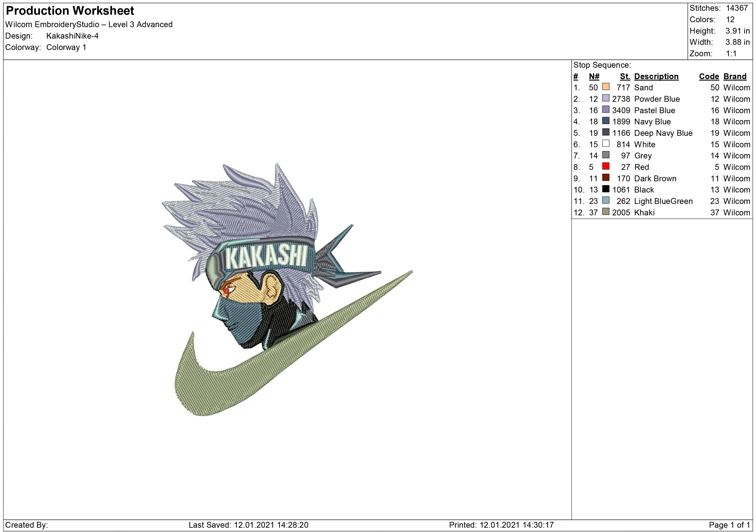
Task: Click the 'Stop Sequence:' heading
Action: 602,65
